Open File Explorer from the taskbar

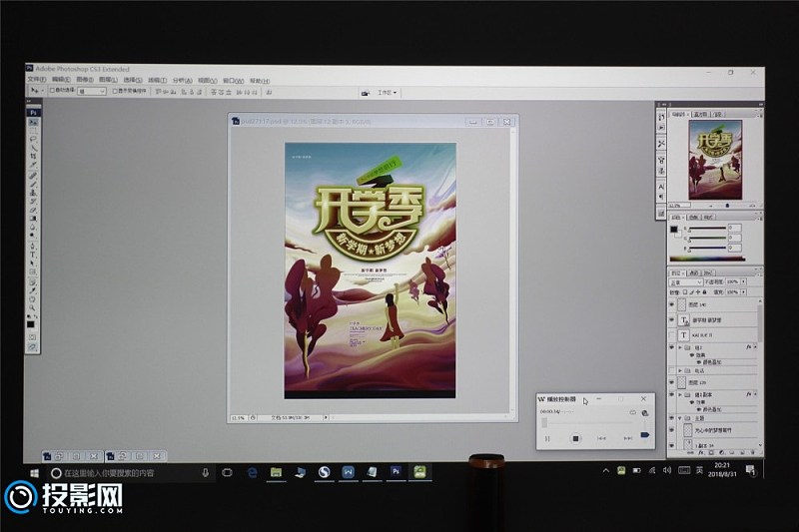tap(276, 471)
